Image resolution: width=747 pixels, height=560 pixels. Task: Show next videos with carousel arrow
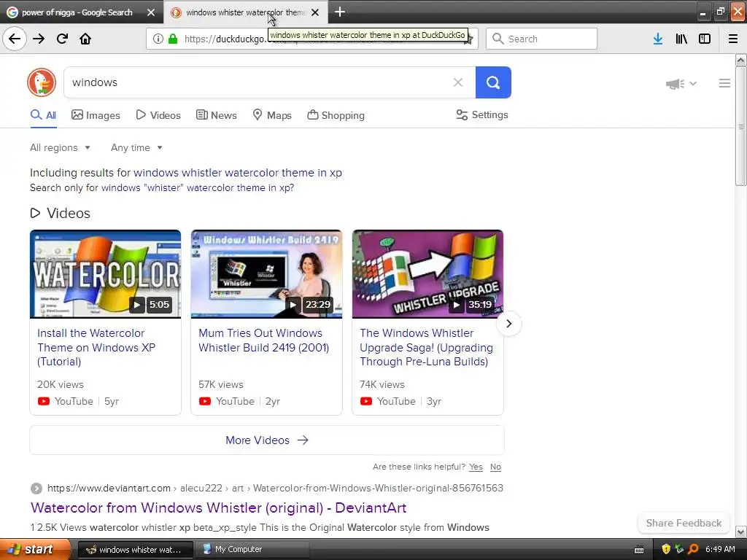coord(508,323)
